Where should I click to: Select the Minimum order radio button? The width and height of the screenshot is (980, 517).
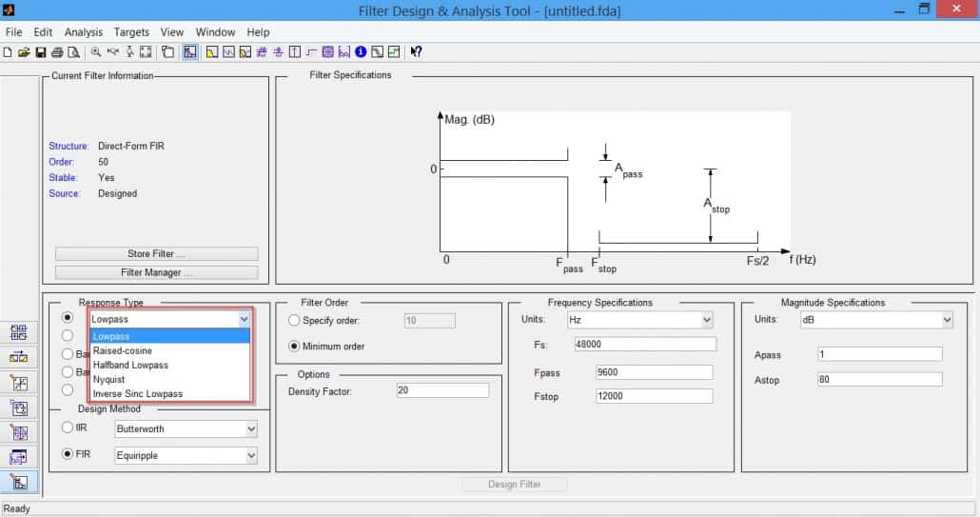(294, 346)
